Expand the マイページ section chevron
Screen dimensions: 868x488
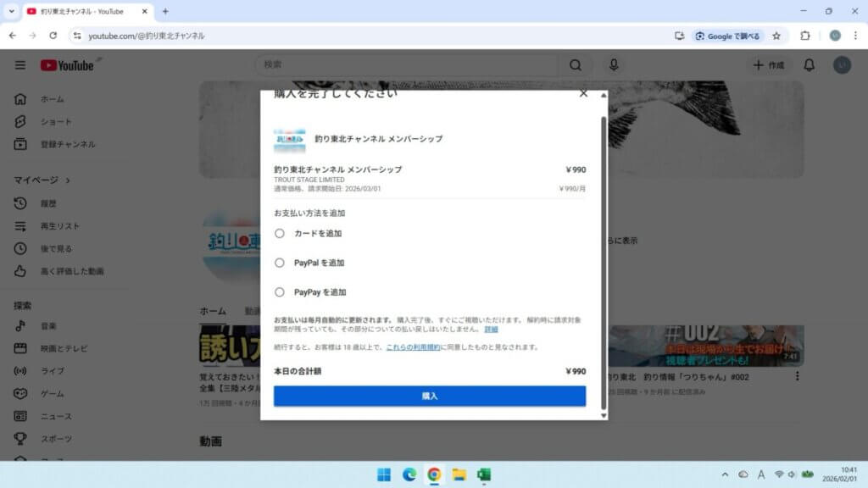pos(68,180)
